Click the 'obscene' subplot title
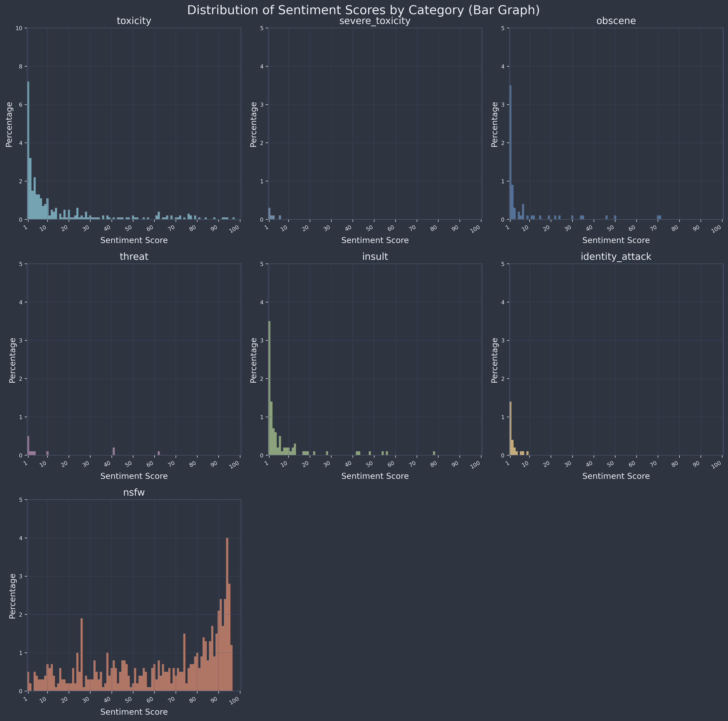The width and height of the screenshot is (728, 721). click(x=616, y=21)
